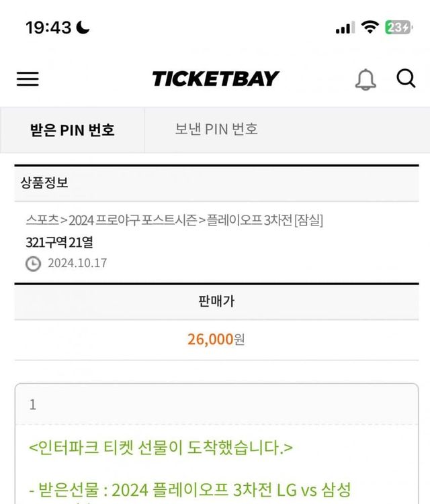Tap the 2024.10.17 event date
This screenshot has height=504, width=430.
pos(77,264)
